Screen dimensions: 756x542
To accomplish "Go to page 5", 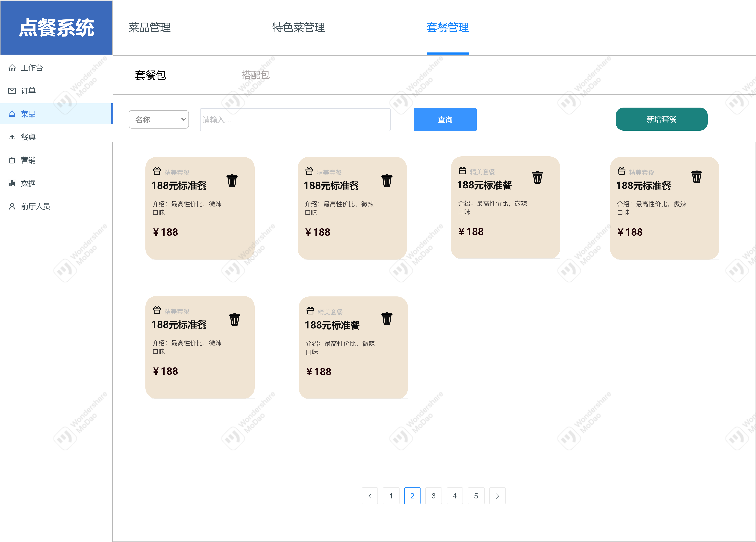I will coord(476,496).
